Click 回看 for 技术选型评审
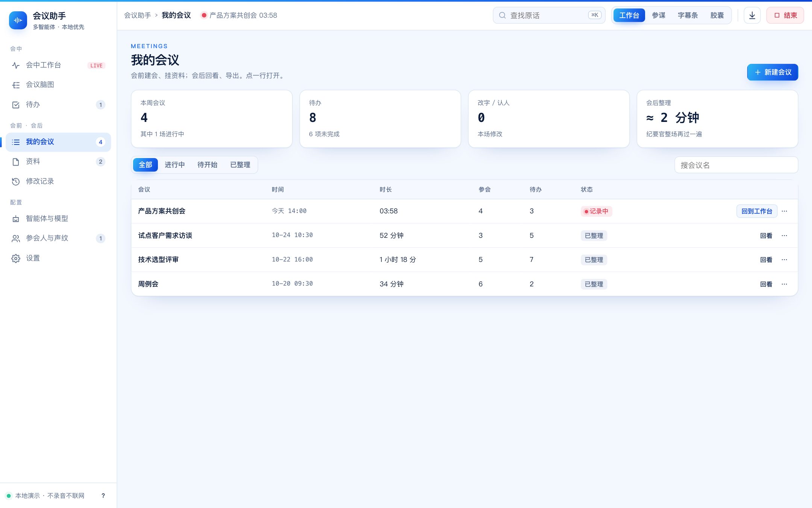The height and width of the screenshot is (508, 812). point(766,260)
